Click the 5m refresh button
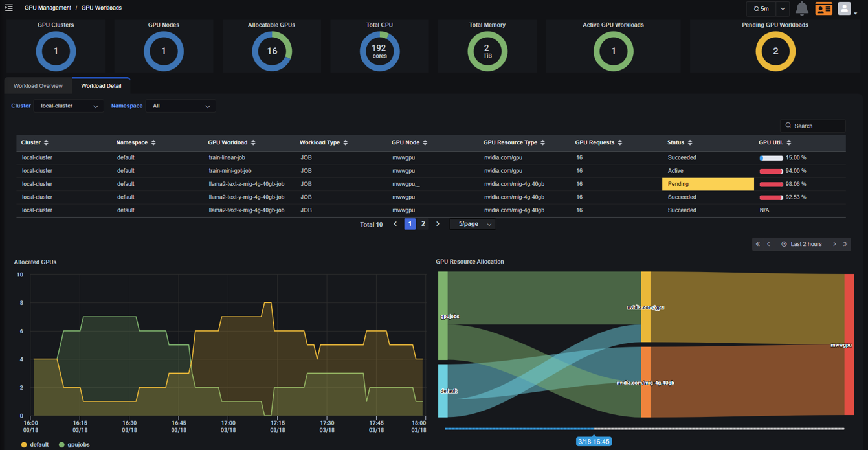 tap(761, 8)
